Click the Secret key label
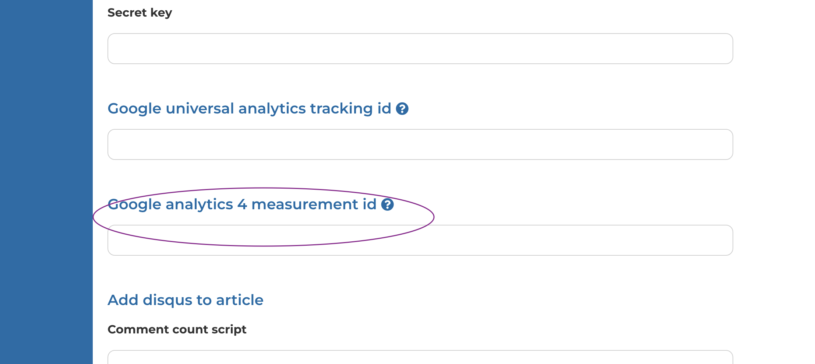 (139, 13)
